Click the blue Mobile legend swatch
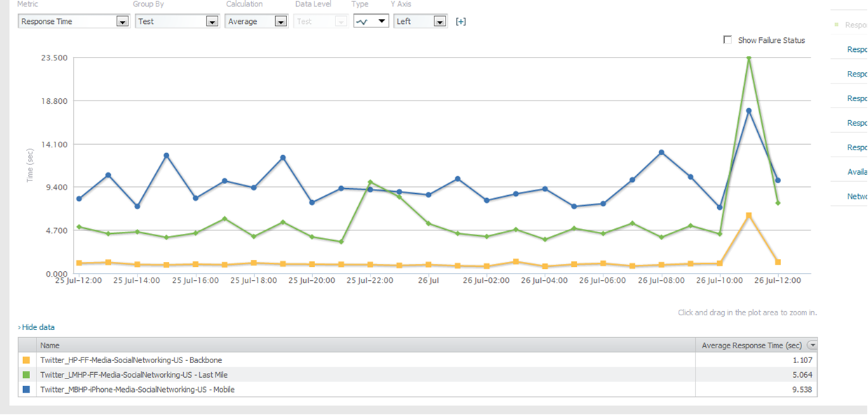This screenshot has width=868, height=415. tap(27, 390)
